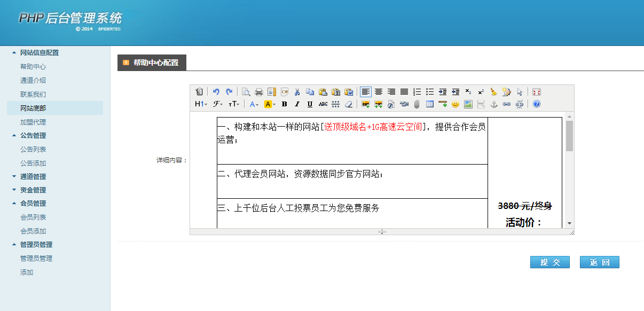Toggle center text alignment

click(379, 91)
